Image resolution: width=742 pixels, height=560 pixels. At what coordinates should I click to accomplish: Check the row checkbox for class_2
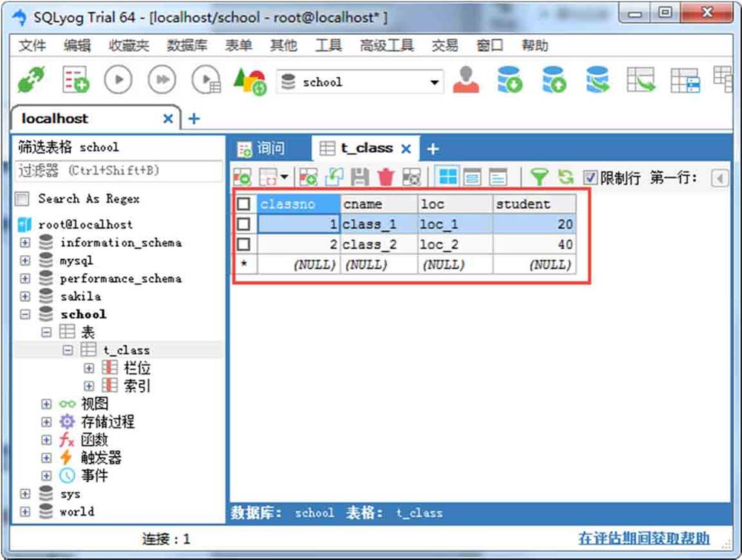coord(243,244)
